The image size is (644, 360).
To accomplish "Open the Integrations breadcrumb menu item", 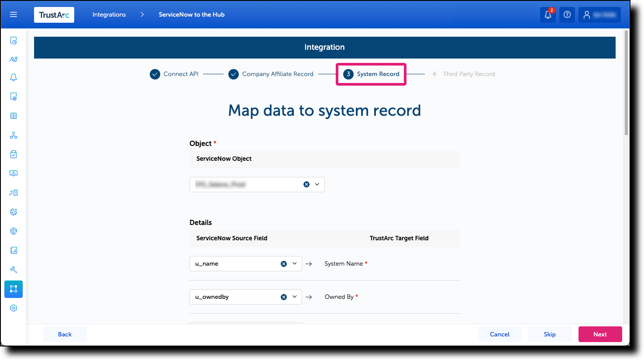I will click(109, 14).
